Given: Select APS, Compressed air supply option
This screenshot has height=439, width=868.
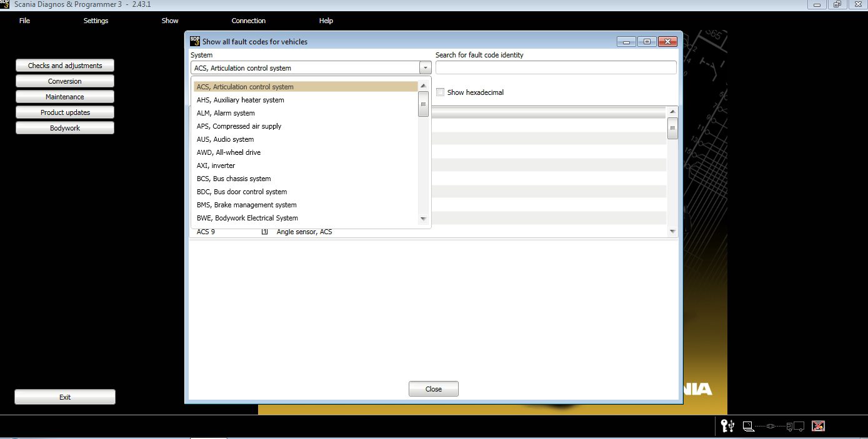Looking at the screenshot, I should coord(305,126).
